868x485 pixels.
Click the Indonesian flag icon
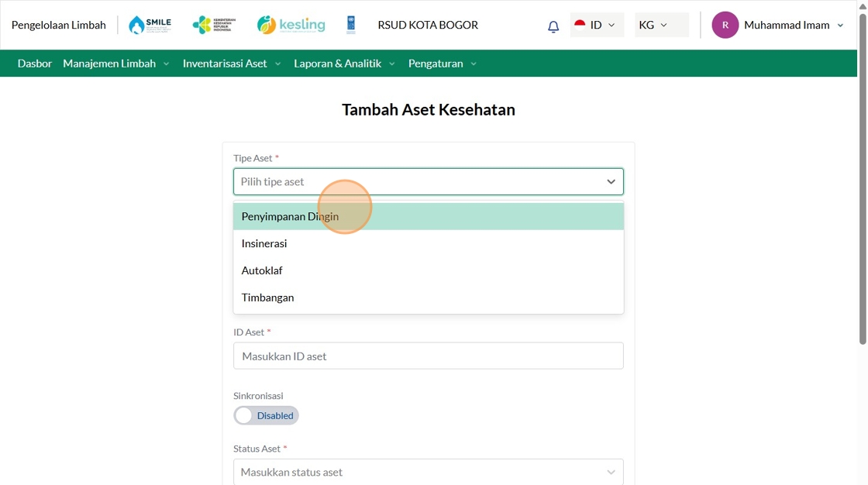pyautogui.click(x=580, y=25)
